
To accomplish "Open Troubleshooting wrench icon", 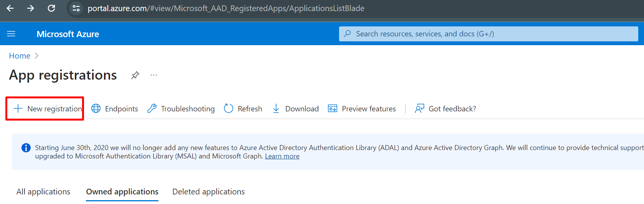I will (x=152, y=109).
